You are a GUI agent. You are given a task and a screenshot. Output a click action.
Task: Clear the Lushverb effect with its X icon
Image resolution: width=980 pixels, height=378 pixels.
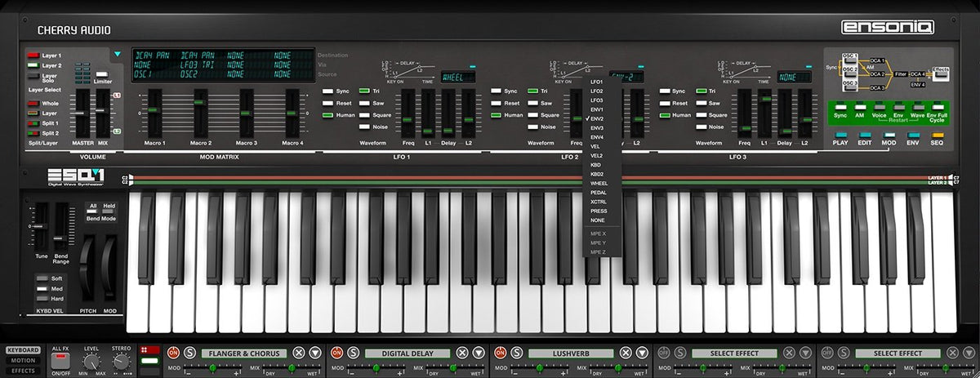[x=626, y=353]
